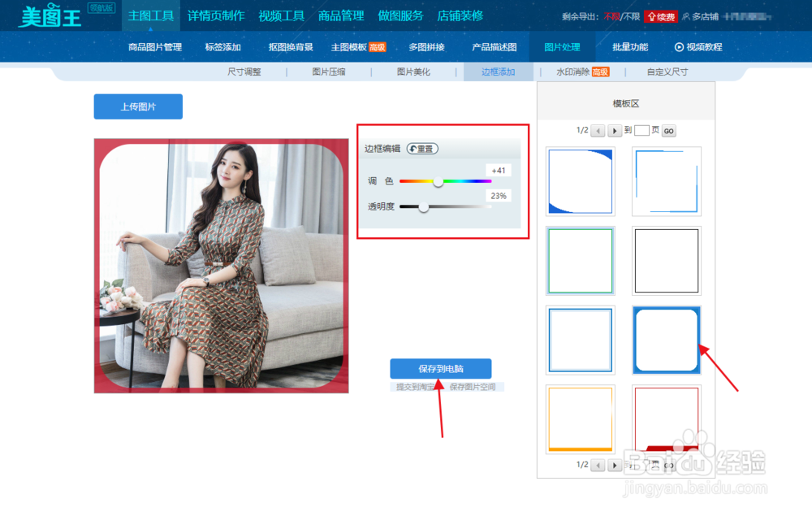Viewport: 812px width, 516px height.
Task: Open the 视频工具 menu
Action: (282, 15)
